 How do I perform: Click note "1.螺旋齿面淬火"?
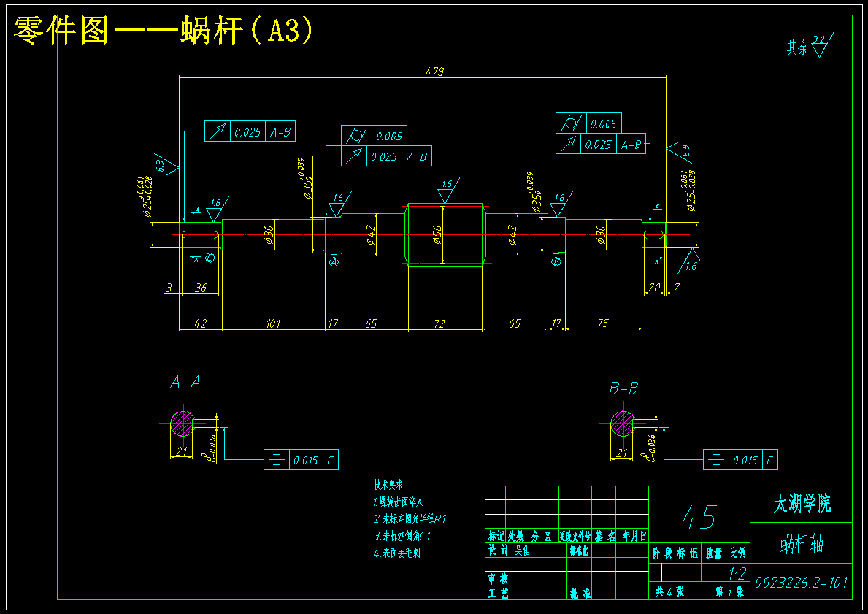[x=398, y=502]
